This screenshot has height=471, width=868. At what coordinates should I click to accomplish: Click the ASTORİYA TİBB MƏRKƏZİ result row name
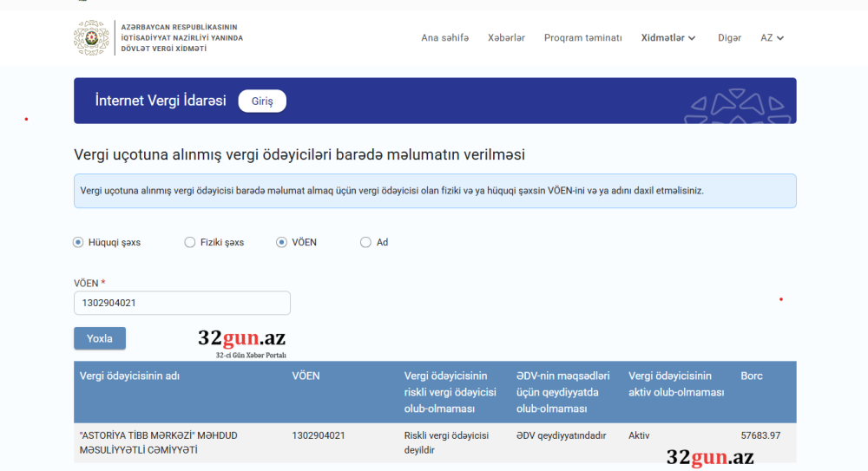[x=158, y=442]
